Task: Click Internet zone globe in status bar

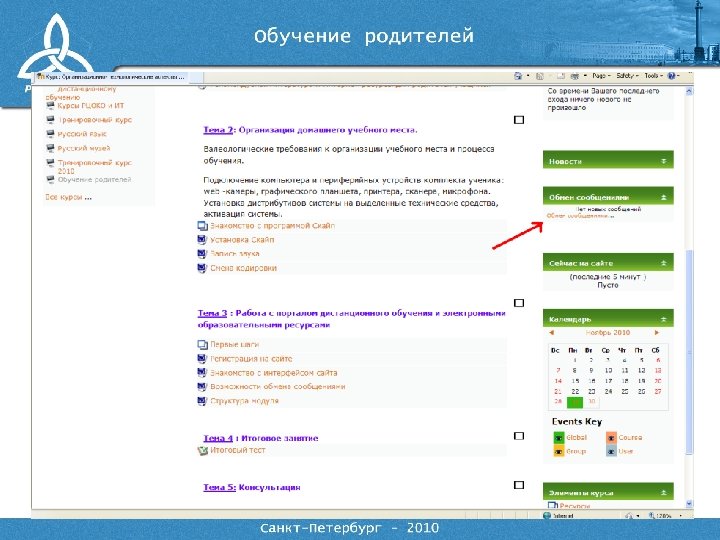Action: [546, 516]
